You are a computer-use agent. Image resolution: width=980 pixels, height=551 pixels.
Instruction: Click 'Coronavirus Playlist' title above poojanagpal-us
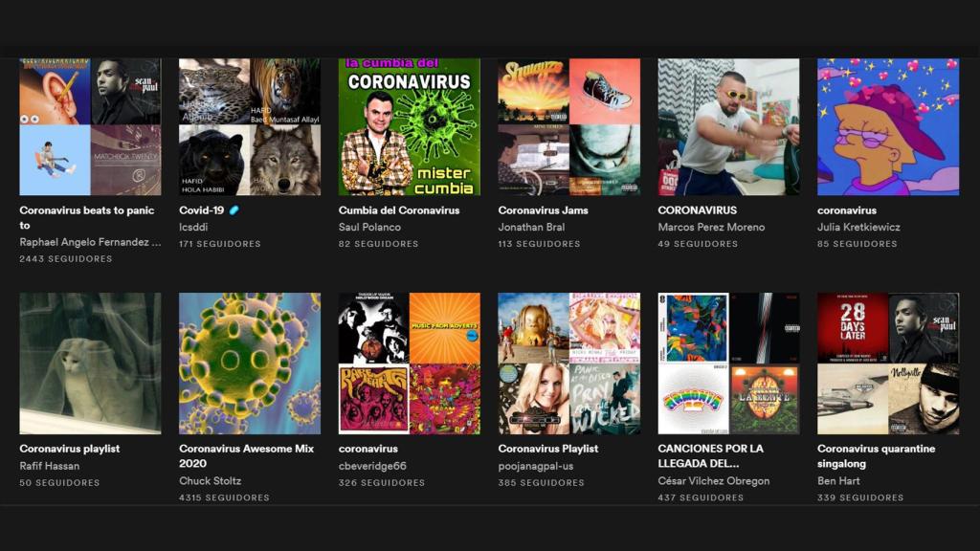click(548, 449)
